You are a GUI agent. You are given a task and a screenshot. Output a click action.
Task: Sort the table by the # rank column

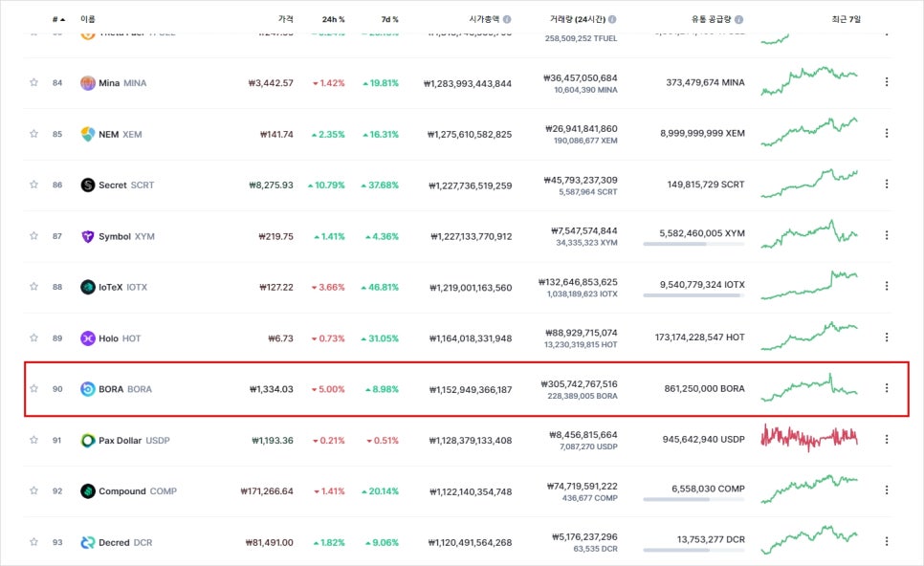tap(58, 19)
